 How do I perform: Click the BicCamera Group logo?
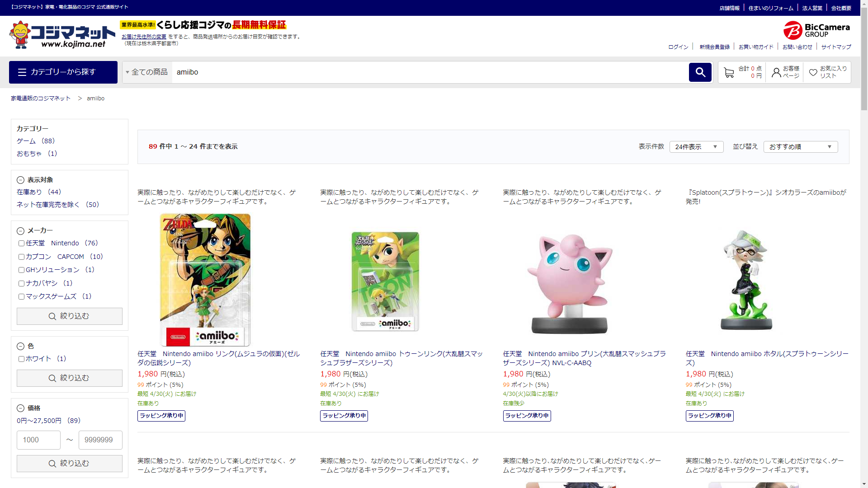(816, 30)
